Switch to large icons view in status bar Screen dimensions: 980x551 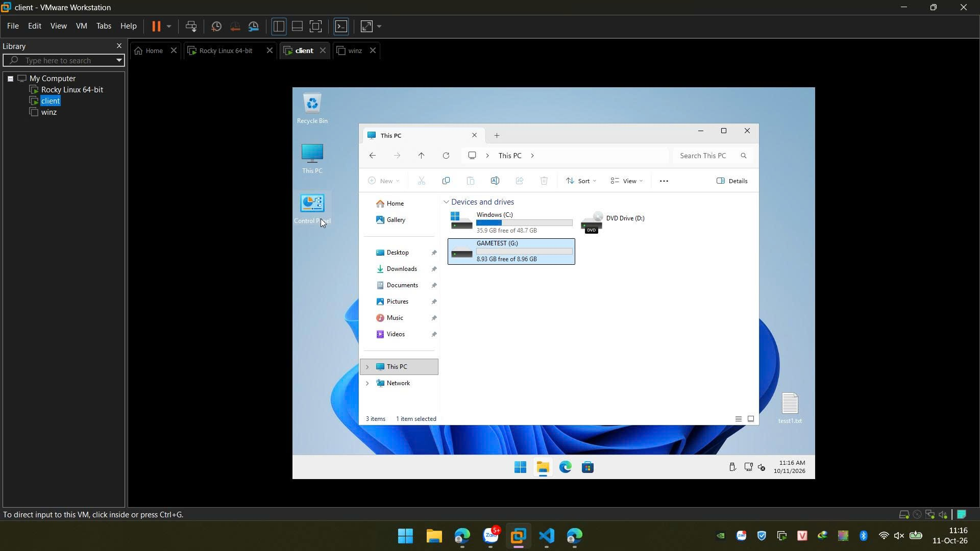click(x=750, y=419)
